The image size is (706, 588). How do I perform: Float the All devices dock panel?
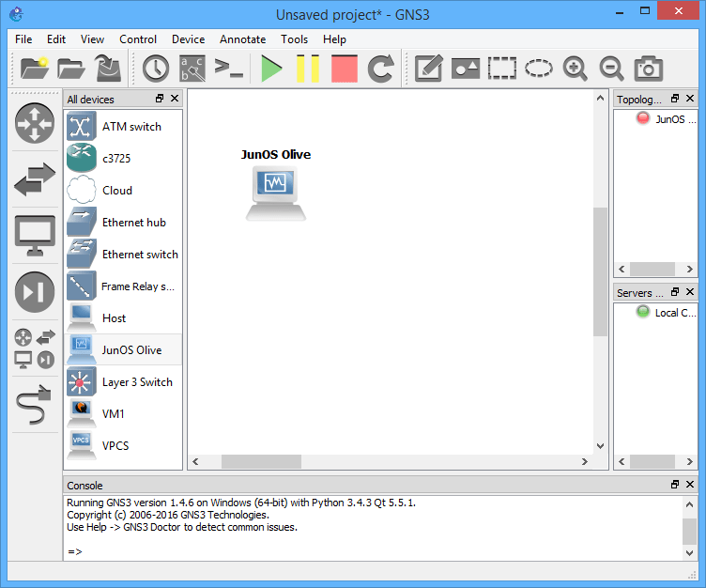click(160, 99)
